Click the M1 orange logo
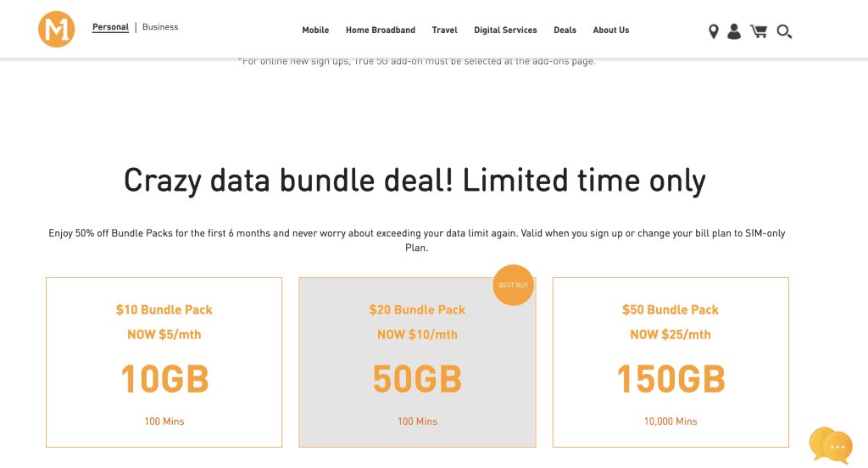This screenshot has width=868, height=468. pos(57,30)
